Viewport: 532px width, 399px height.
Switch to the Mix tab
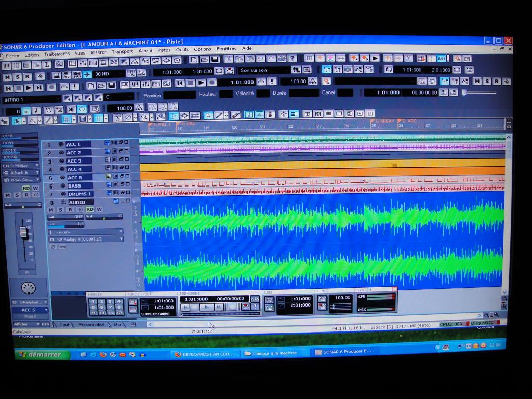(x=117, y=325)
